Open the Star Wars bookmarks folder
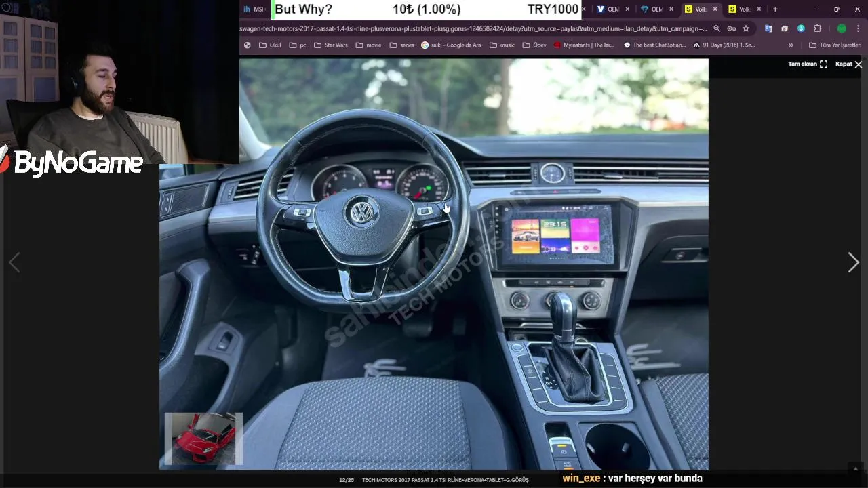 330,45
